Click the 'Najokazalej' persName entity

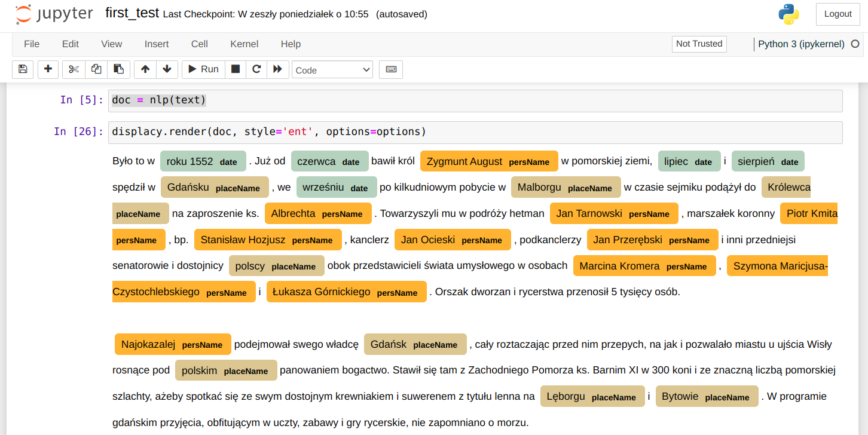pyautogui.click(x=173, y=344)
